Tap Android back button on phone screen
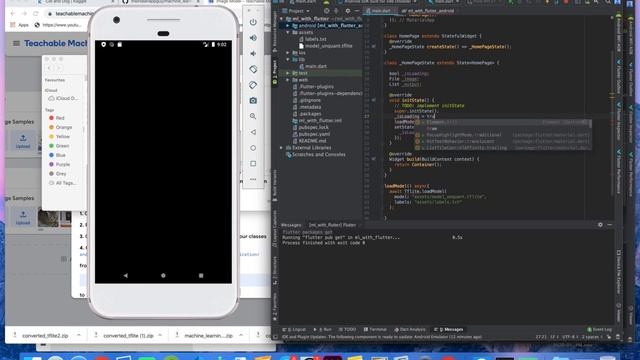The height and width of the screenshot is (360, 640). 125,276
